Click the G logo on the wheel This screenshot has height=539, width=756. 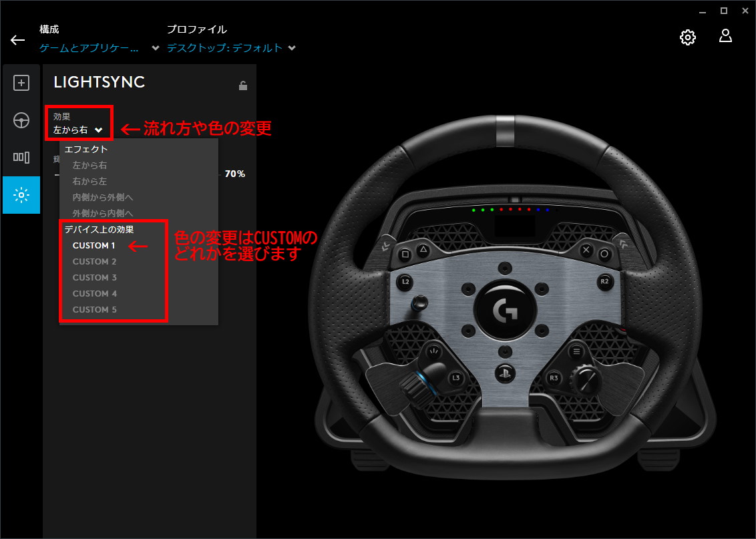click(x=505, y=310)
